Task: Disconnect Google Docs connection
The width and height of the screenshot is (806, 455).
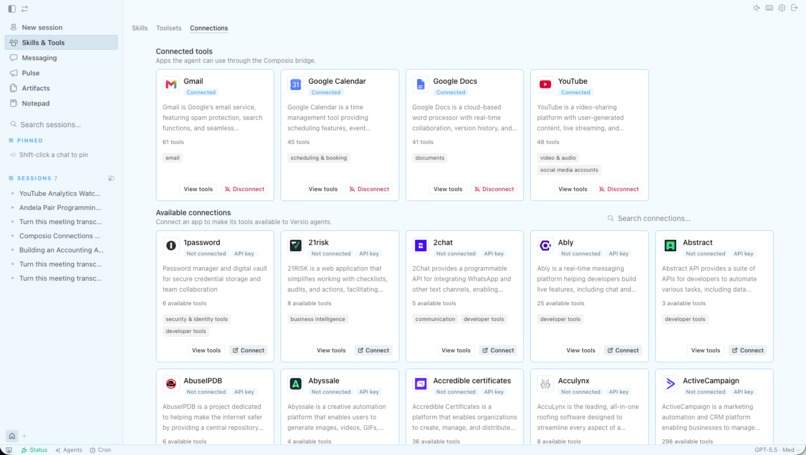Action: [494, 189]
